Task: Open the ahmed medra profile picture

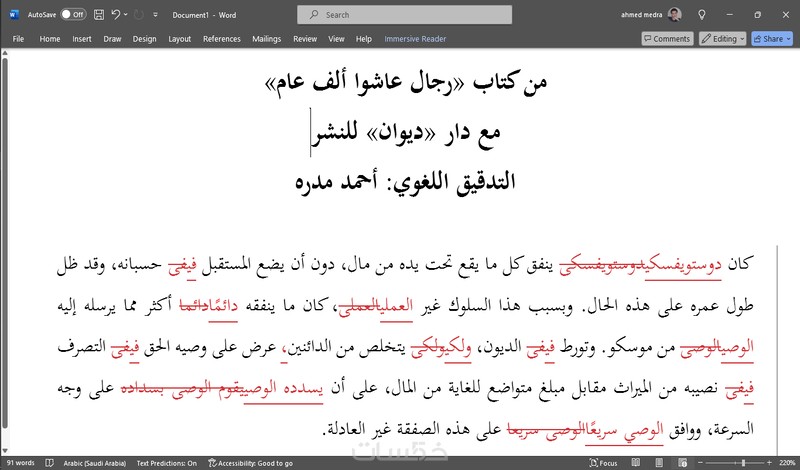Action: [674, 15]
